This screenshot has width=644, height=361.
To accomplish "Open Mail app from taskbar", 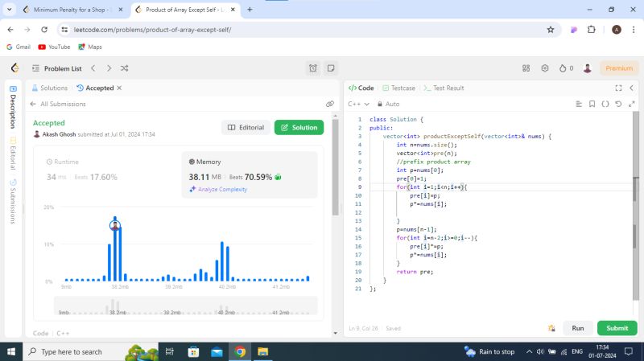I will pos(217,351).
